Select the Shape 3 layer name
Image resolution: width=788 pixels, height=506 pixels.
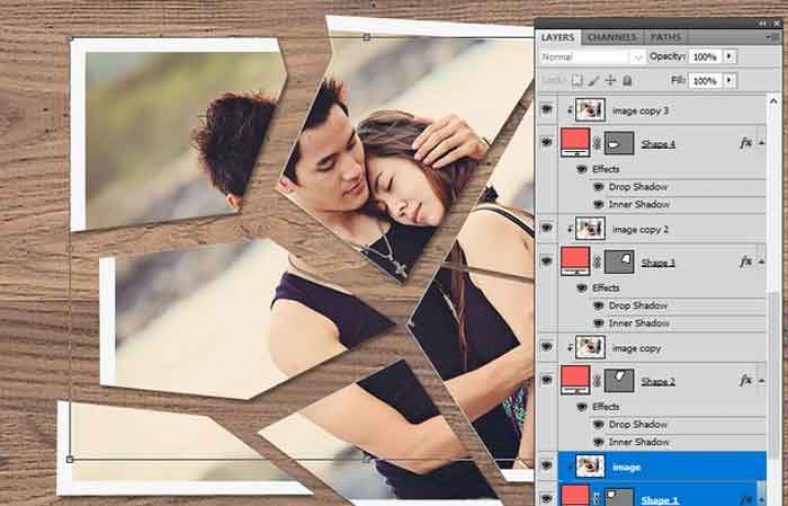(x=658, y=263)
